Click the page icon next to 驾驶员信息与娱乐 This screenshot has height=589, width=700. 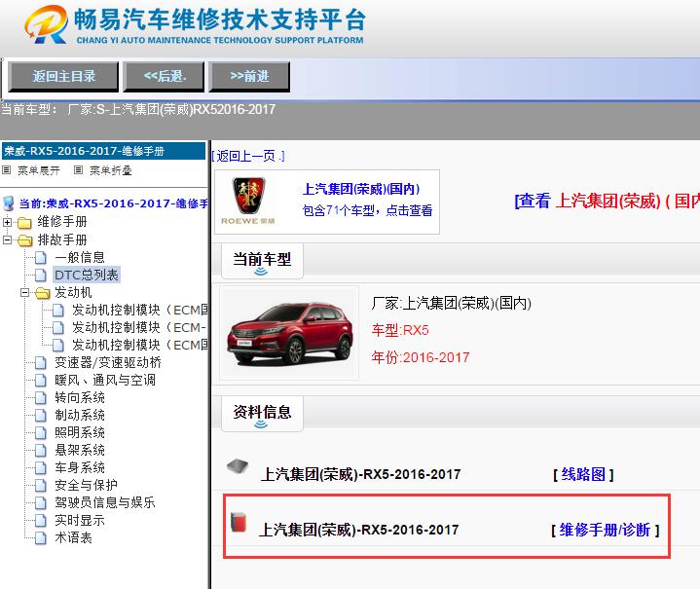click(x=41, y=502)
